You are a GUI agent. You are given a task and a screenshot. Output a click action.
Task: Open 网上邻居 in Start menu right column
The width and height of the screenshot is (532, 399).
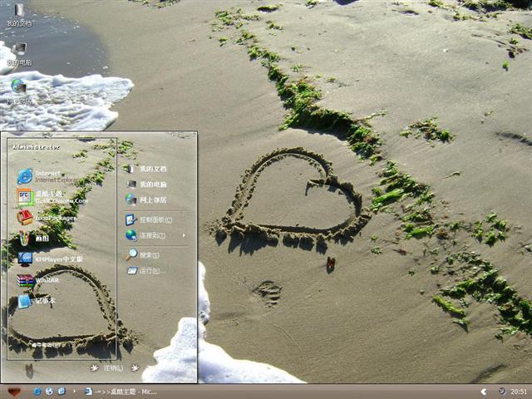146,199
